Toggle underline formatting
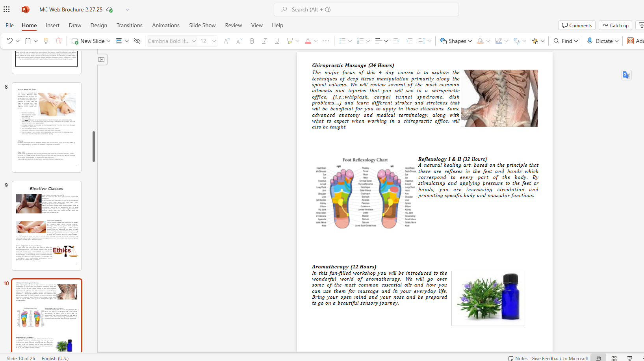Viewport: 644px width, 361px height. [277, 41]
